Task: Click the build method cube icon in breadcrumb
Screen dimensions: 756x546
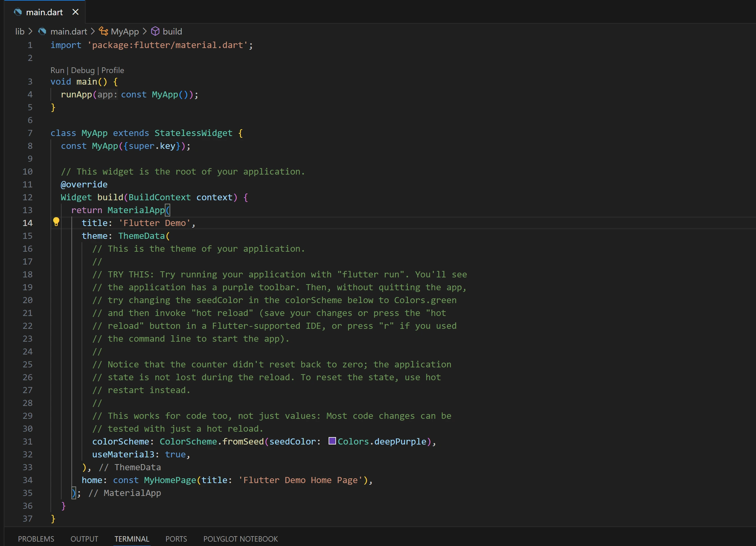Action: [155, 31]
